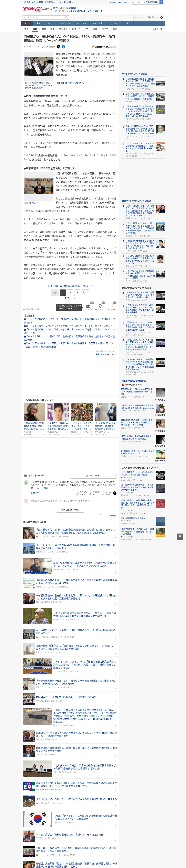Image resolution: width=186 pixels, height=868 pixels.
Task: Click the マイページ button
Action: (139, 17)
